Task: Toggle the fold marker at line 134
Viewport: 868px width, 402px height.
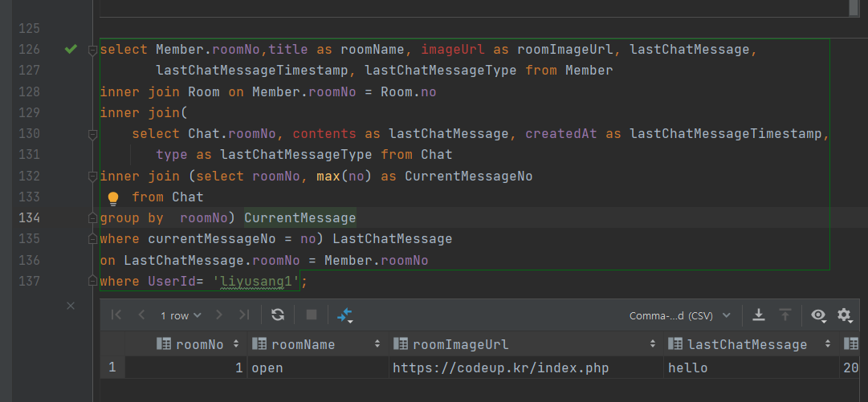Action: 92,218
